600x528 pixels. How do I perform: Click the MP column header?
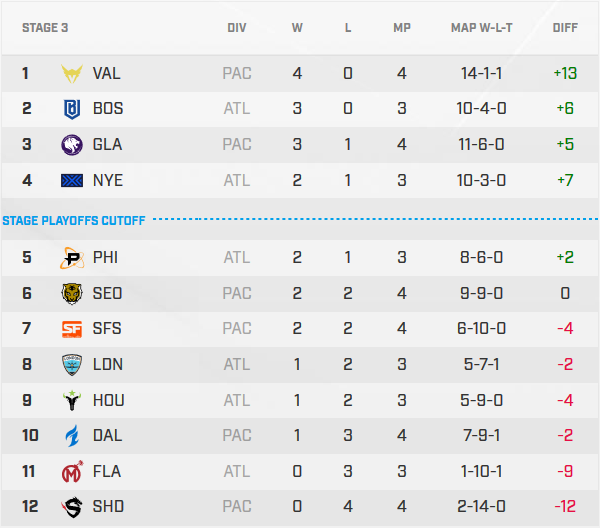pyautogui.click(x=402, y=28)
